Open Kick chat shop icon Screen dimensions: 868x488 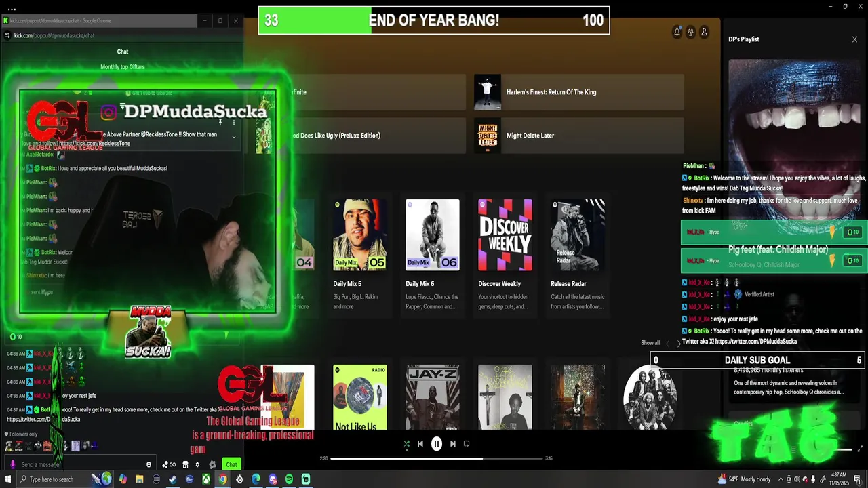tap(185, 464)
